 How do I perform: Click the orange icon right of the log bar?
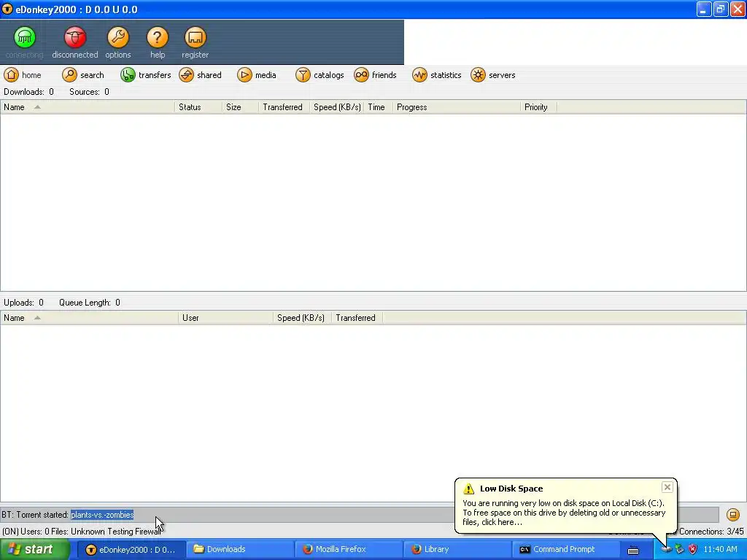click(732, 515)
